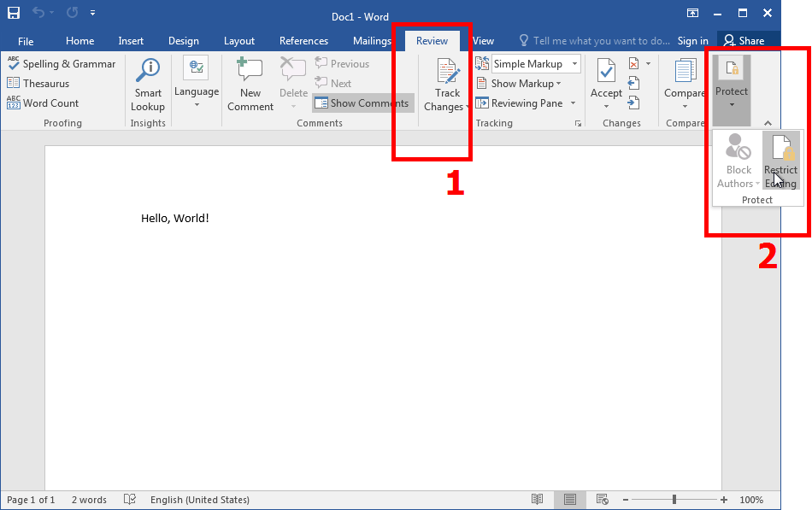Open Spelling & Grammar check
This screenshot has width=812, height=510.
point(61,64)
